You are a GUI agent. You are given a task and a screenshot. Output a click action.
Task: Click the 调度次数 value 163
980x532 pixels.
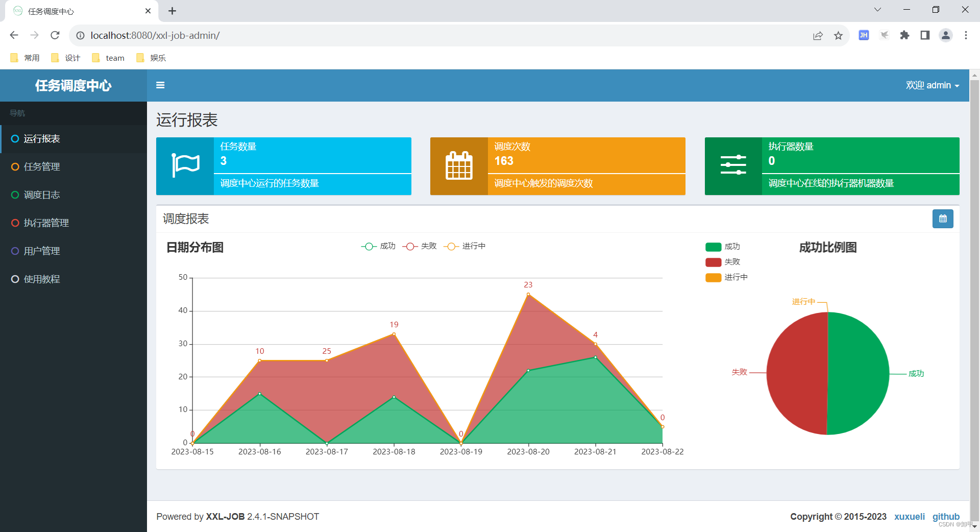pyautogui.click(x=504, y=161)
